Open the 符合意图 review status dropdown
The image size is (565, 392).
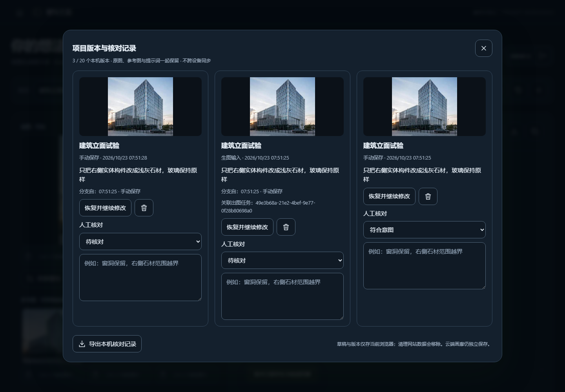(x=425, y=230)
